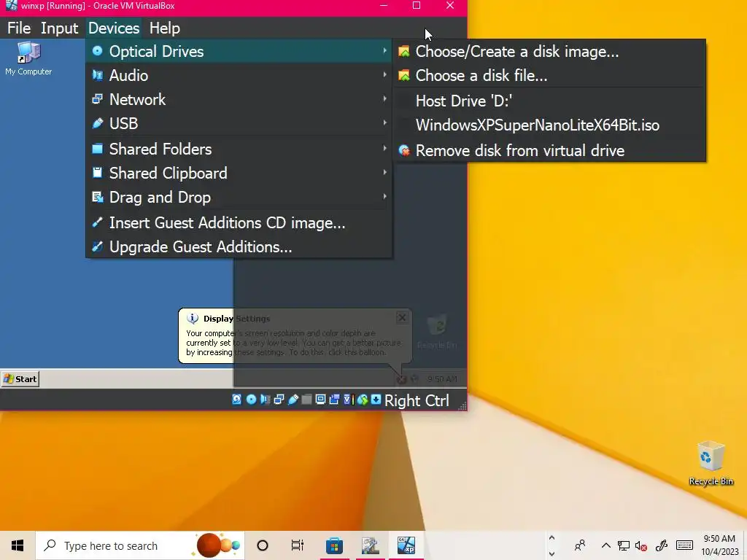747x560 pixels.
Task: Select My Computer icon on XP desktop
Action: click(x=28, y=58)
